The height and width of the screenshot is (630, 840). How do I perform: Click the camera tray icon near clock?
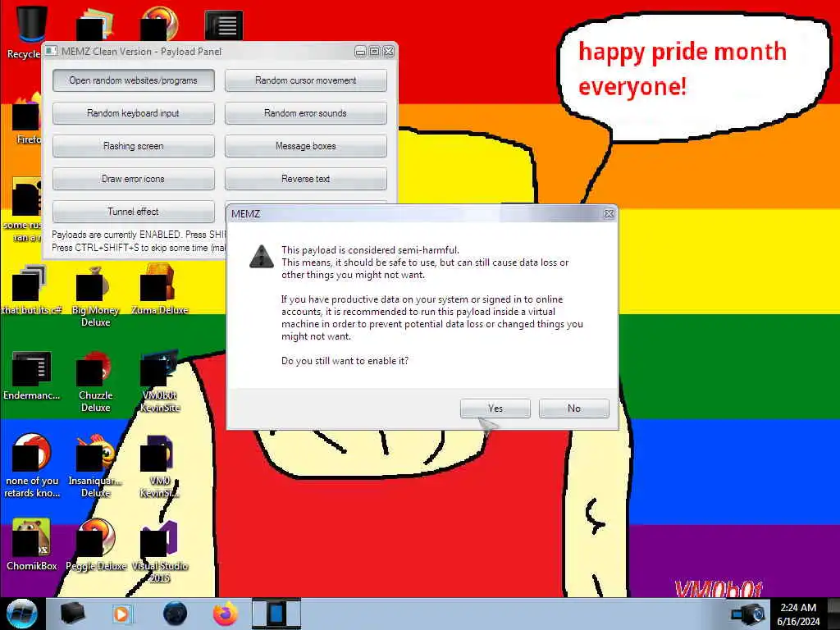coord(747,614)
